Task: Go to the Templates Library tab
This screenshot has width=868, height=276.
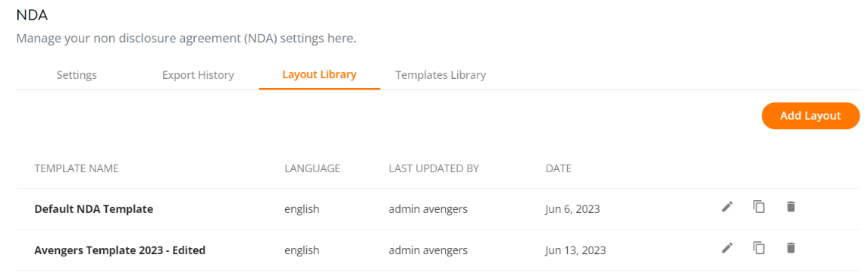Action: pos(440,75)
